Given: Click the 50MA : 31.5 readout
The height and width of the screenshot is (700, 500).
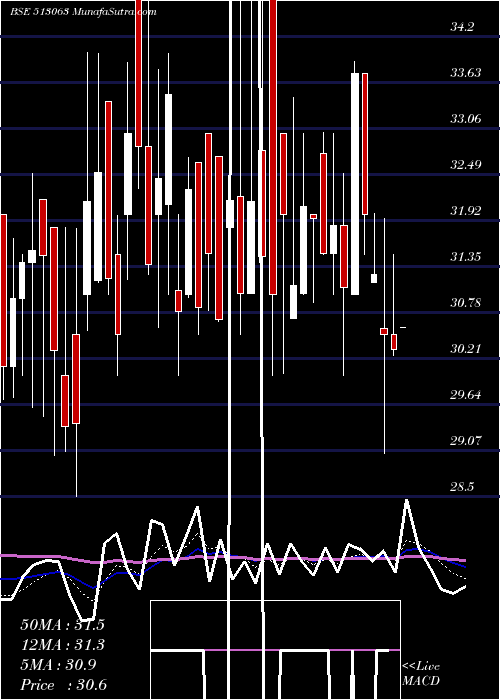Looking at the screenshot, I should pyautogui.click(x=62, y=625).
